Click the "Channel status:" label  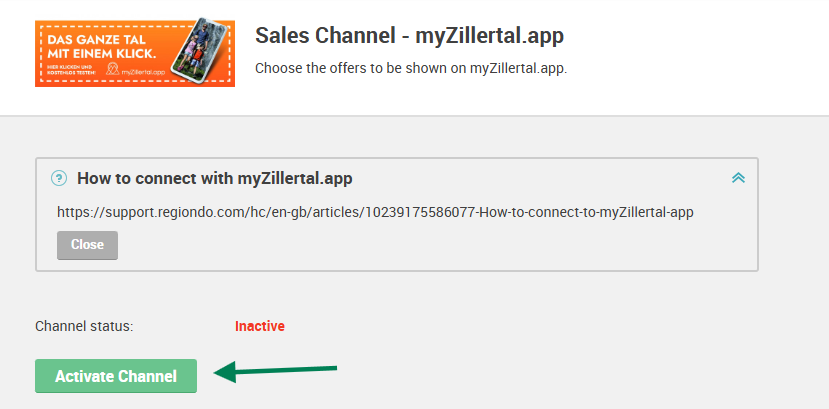pyautogui.click(x=84, y=327)
